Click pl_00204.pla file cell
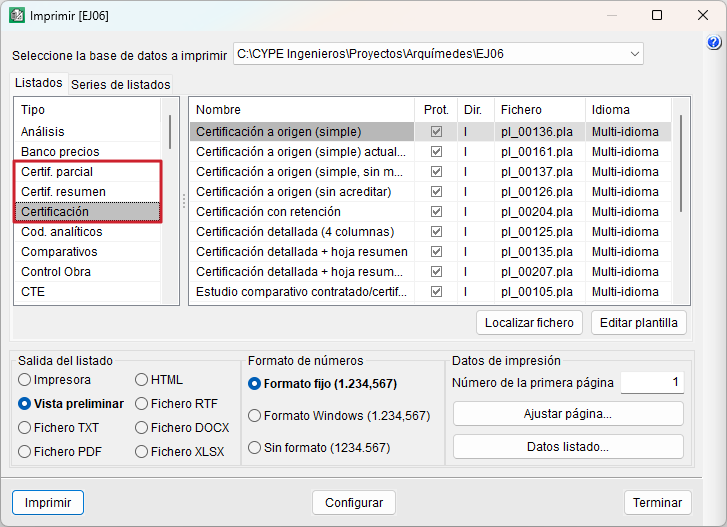 (540, 211)
